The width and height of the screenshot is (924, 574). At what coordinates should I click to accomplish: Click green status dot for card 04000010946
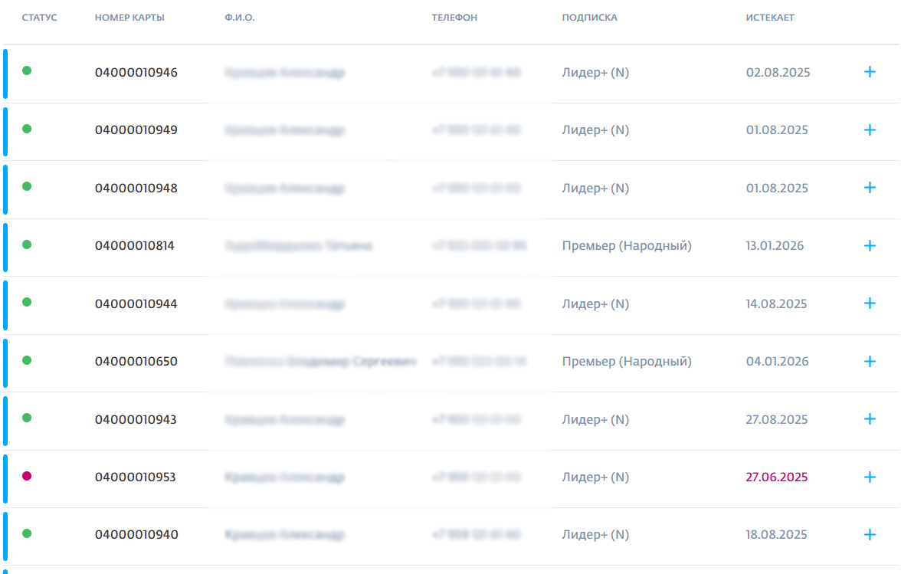[x=27, y=71]
